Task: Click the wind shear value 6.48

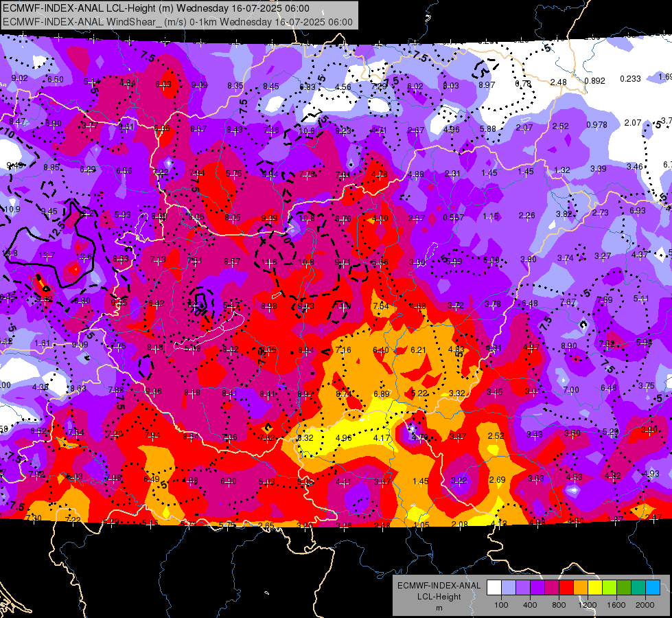Action: click(530, 304)
